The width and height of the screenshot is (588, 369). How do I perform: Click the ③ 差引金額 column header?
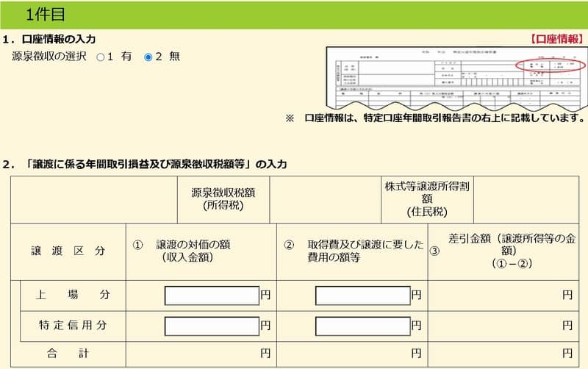[x=503, y=251]
